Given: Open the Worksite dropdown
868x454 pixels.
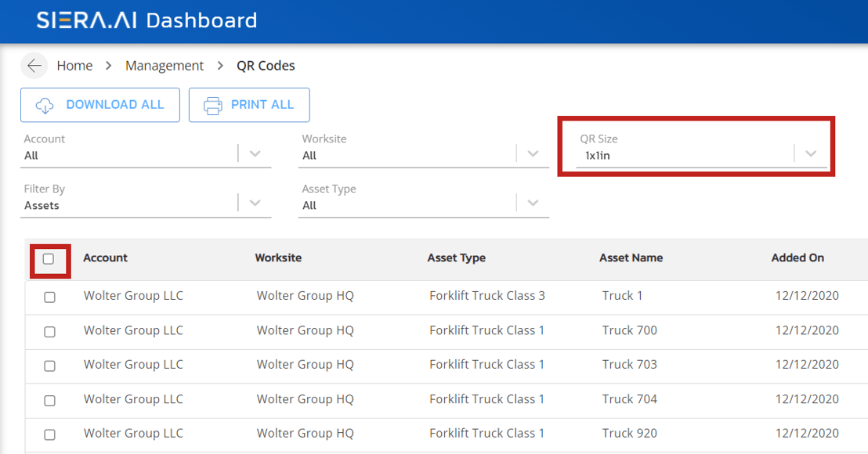Looking at the screenshot, I should (533, 153).
